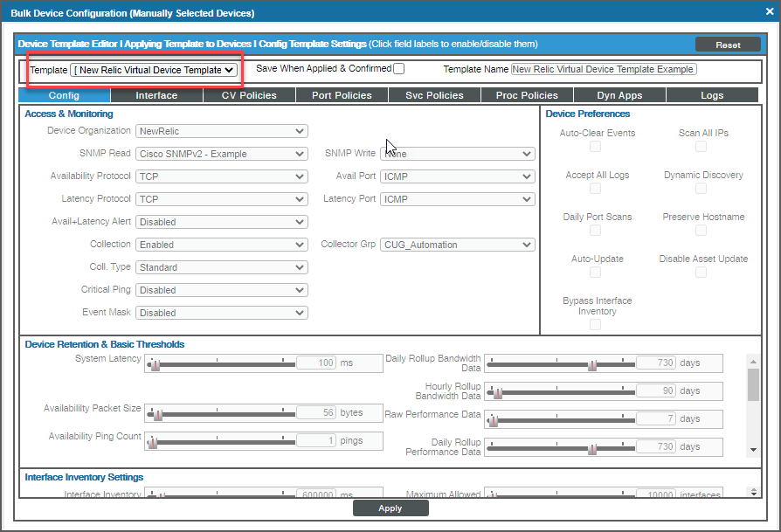Click the Daily Rollup Bandwidth Data slider handle
Screen dimensions: 781x532
[592, 366]
